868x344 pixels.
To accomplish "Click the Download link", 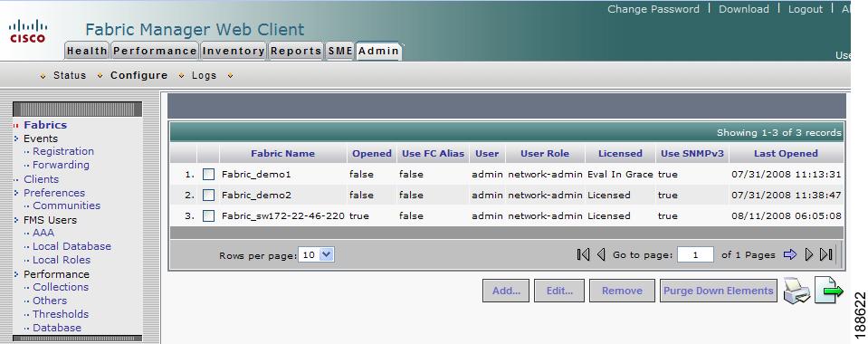I will point(743,9).
